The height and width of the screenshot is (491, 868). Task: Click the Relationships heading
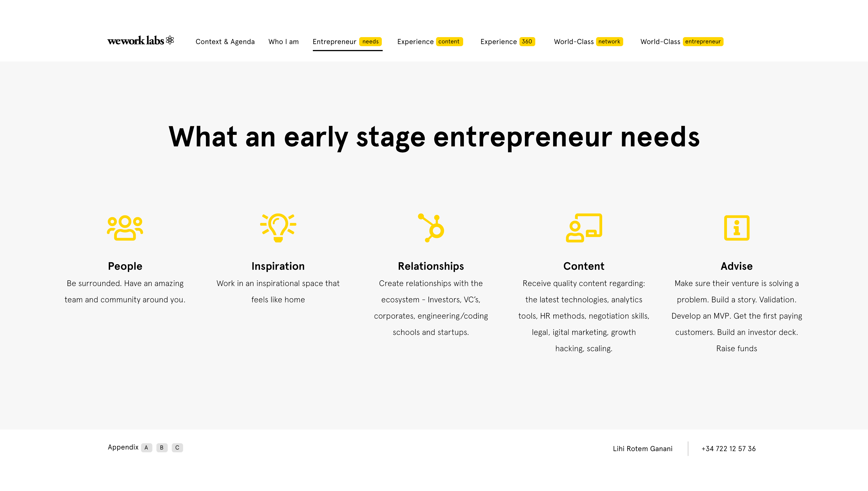[431, 266]
